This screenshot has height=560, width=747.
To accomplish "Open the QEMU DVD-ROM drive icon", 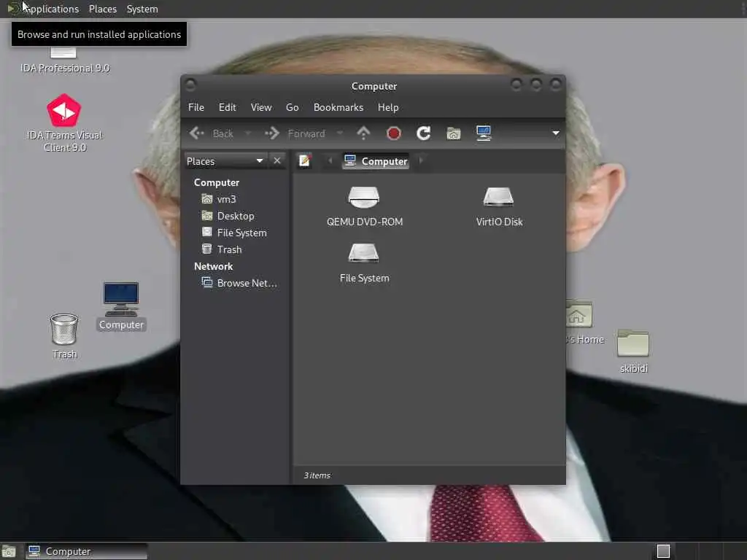I will 364,197.
